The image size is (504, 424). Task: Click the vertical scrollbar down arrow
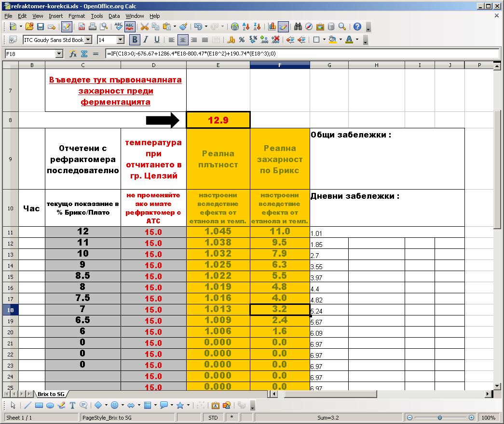(x=497, y=386)
